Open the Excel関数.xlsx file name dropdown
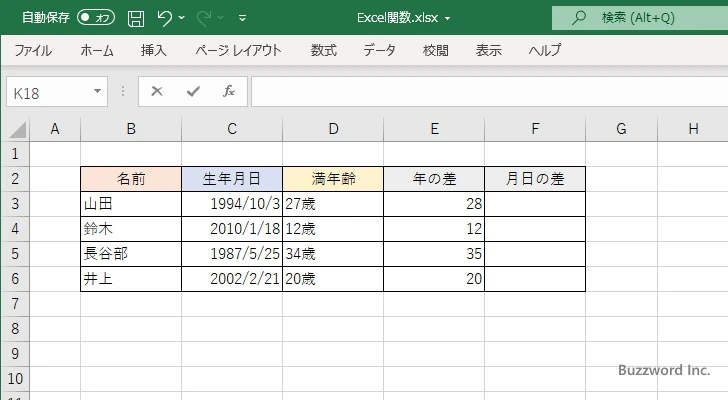This screenshot has width=728, height=400. [448, 19]
